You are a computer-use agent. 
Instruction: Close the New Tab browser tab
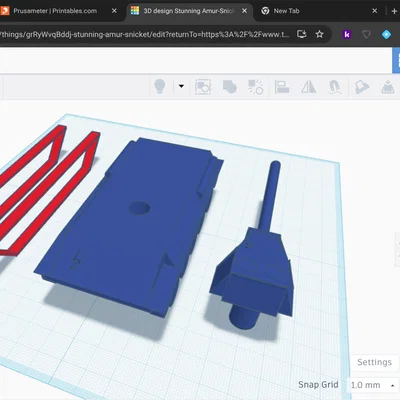tap(374, 11)
